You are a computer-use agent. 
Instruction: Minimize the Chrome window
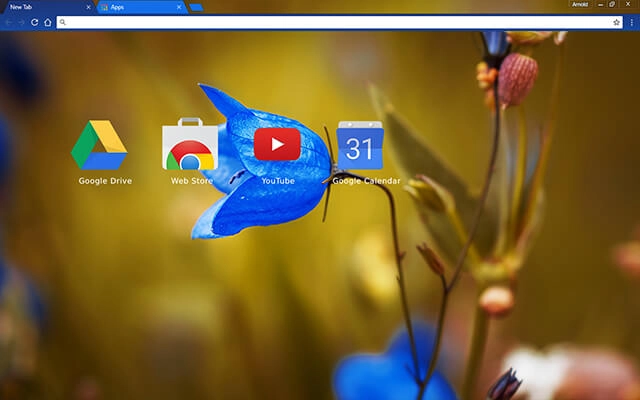click(600, 4)
